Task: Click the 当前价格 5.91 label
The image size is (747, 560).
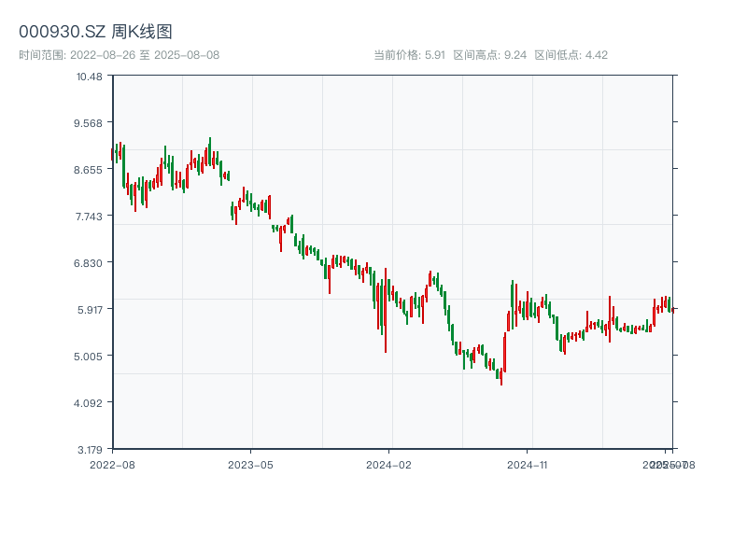Action: 409,55
